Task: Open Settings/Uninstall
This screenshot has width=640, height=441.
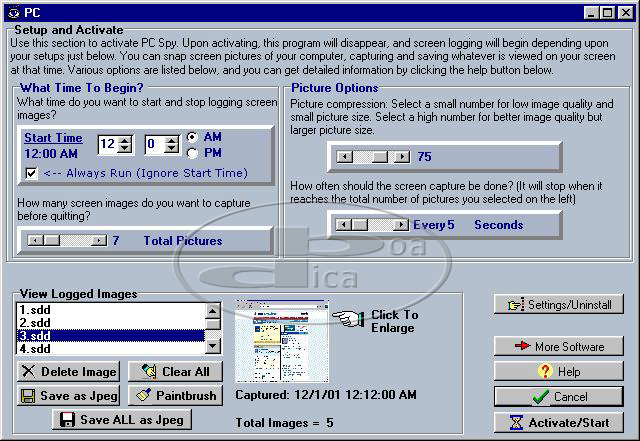Action: click(x=559, y=304)
